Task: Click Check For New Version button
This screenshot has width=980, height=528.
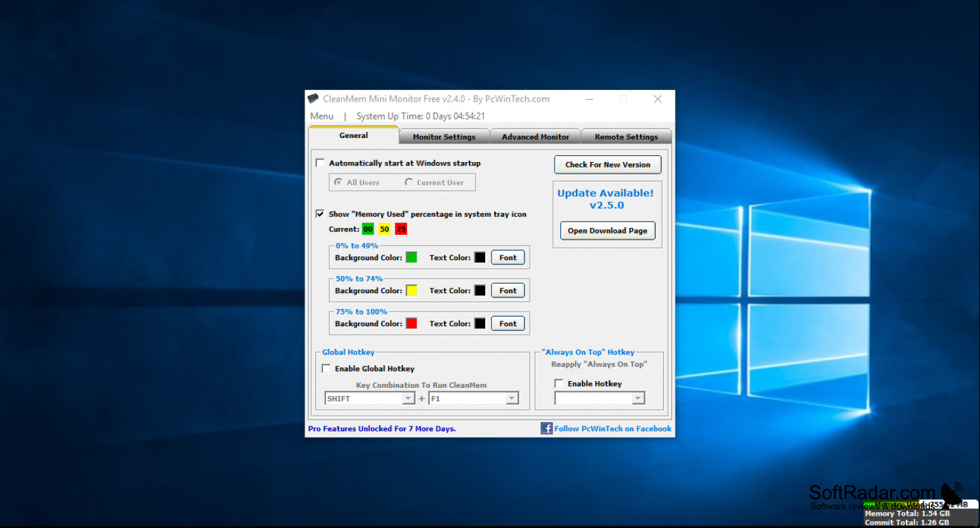Action: (x=608, y=165)
